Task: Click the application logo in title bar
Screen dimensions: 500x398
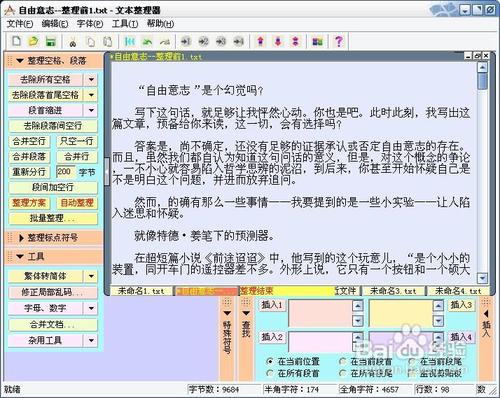Action: (x=9, y=10)
